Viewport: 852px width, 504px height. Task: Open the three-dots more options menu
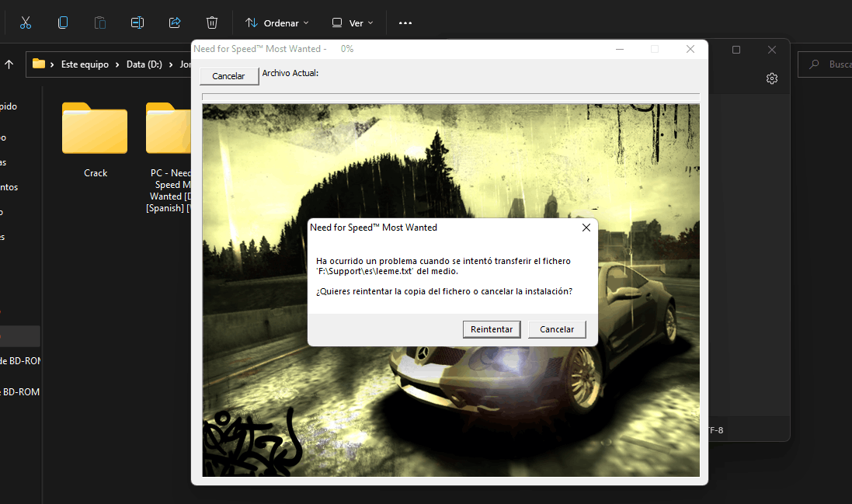[x=405, y=23]
